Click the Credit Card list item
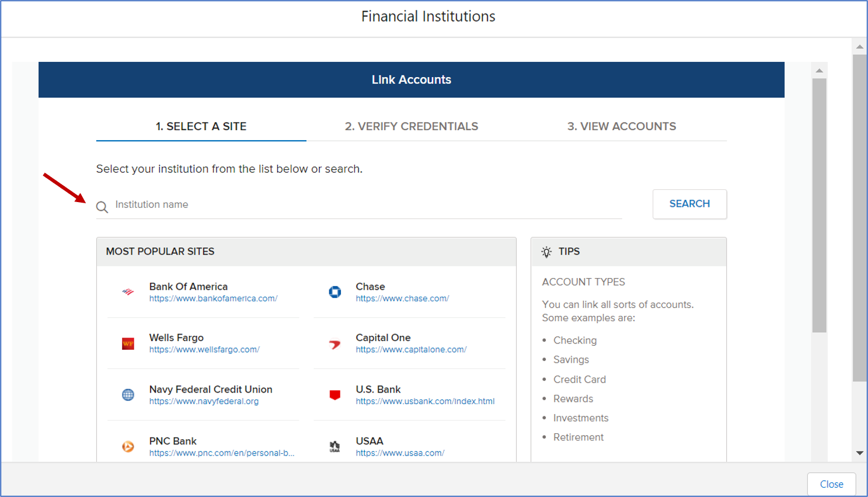Screen dimensions: 868x497 580,380
